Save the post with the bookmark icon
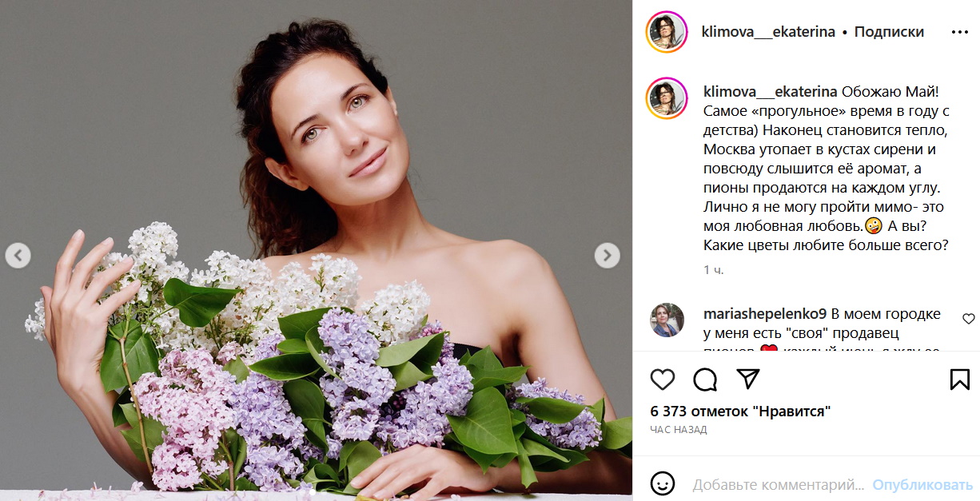Screen dimensions: 980x501 pos(959,379)
